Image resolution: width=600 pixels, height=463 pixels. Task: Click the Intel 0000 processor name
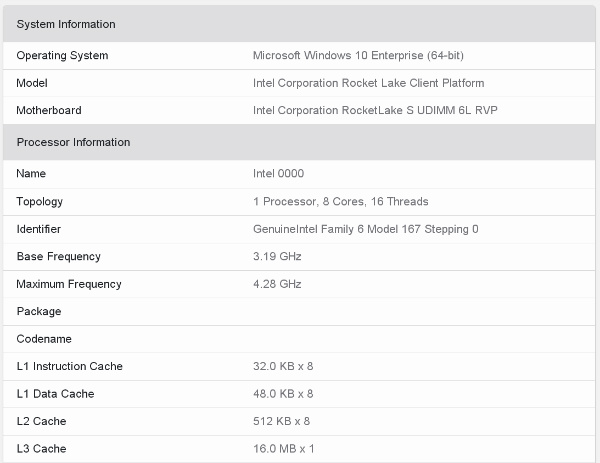[x=279, y=173]
